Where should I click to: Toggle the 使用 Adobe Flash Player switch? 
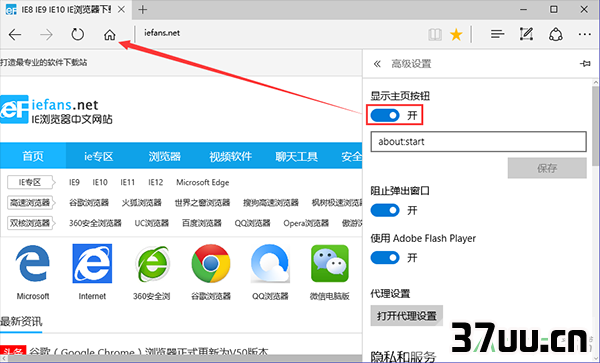pos(385,257)
